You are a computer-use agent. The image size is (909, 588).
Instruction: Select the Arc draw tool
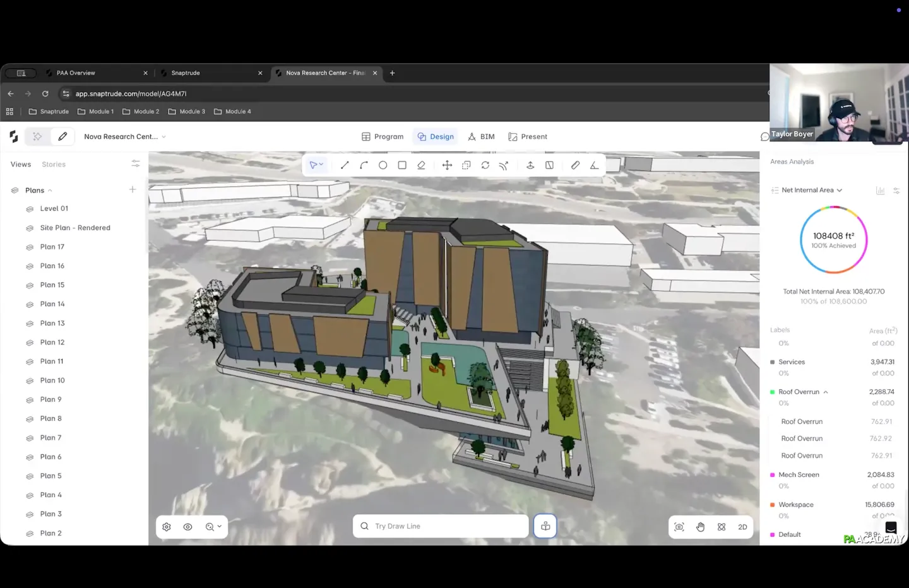(364, 165)
